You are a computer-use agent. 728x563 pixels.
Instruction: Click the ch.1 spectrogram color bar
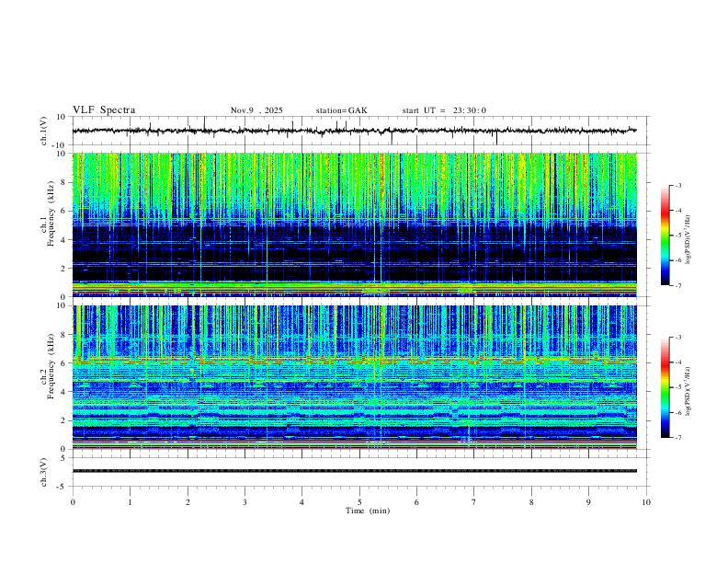[665, 236]
